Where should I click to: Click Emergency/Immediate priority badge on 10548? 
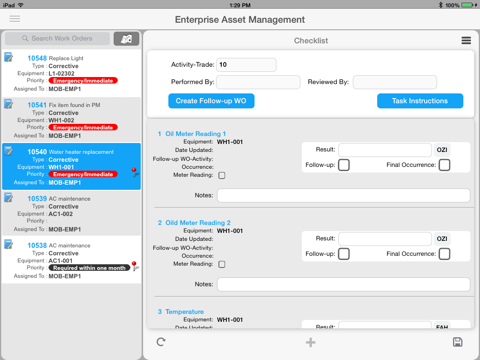click(x=83, y=81)
